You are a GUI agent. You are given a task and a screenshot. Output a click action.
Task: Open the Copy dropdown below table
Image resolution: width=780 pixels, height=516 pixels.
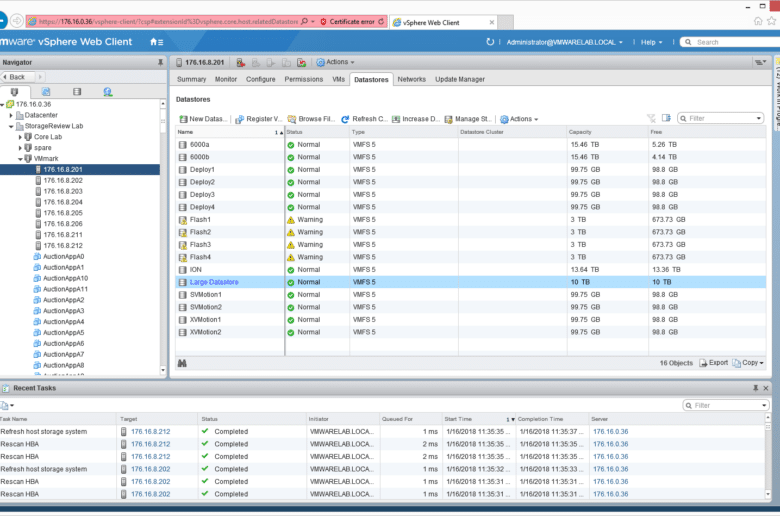748,363
